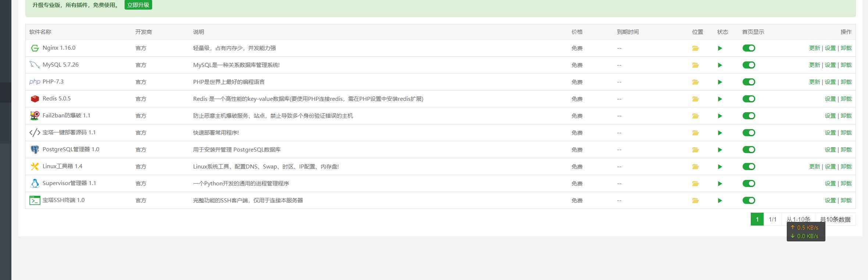Click the Redis red cube icon
Viewport: 868px width, 280px height.
pyautogui.click(x=35, y=99)
